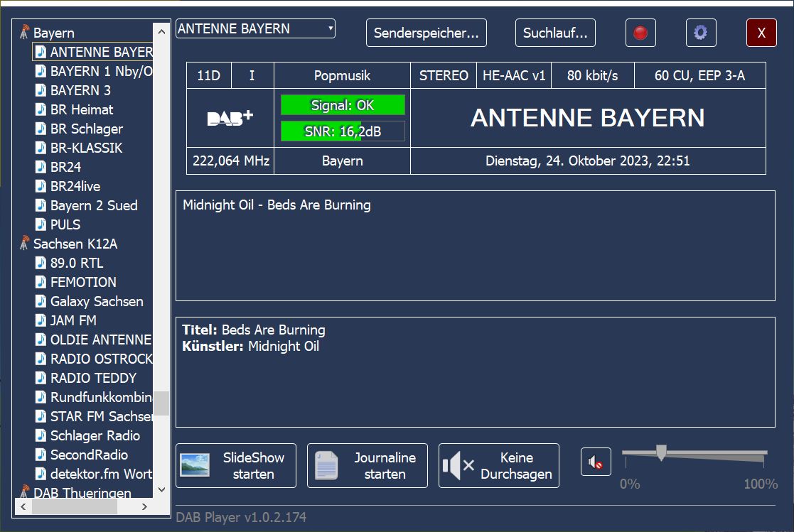This screenshot has height=532, width=794.
Task: Click the music note icon beside RADIO TEDDY
Action: click(41, 378)
